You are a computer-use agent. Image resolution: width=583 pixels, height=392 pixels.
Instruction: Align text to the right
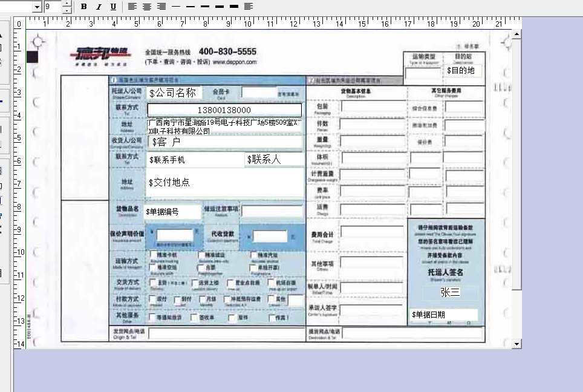161,7
